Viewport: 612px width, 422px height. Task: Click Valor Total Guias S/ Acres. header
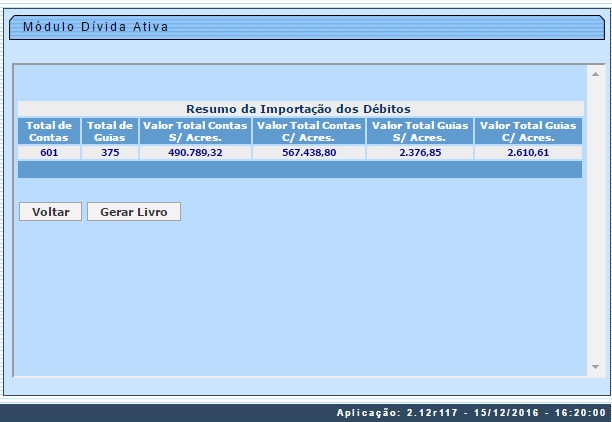click(420, 131)
